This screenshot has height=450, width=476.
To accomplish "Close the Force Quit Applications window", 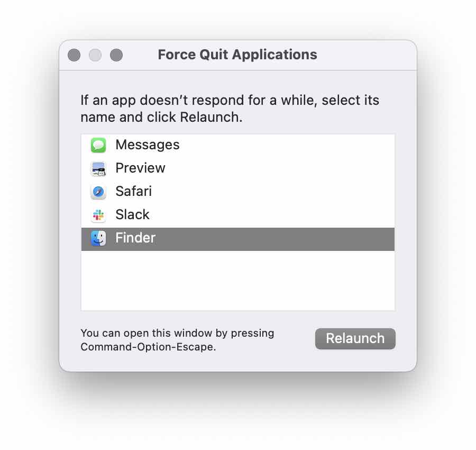I will coord(74,55).
